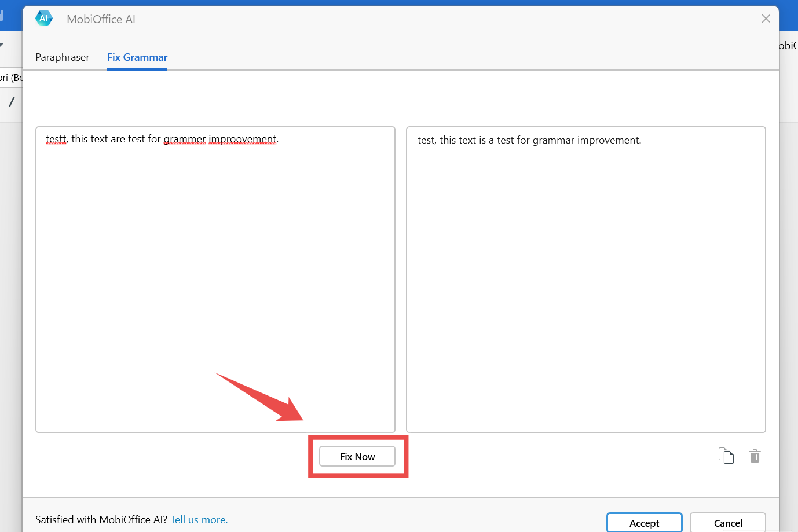Click the MobiOffice AI title text

pyautogui.click(x=101, y=19)
